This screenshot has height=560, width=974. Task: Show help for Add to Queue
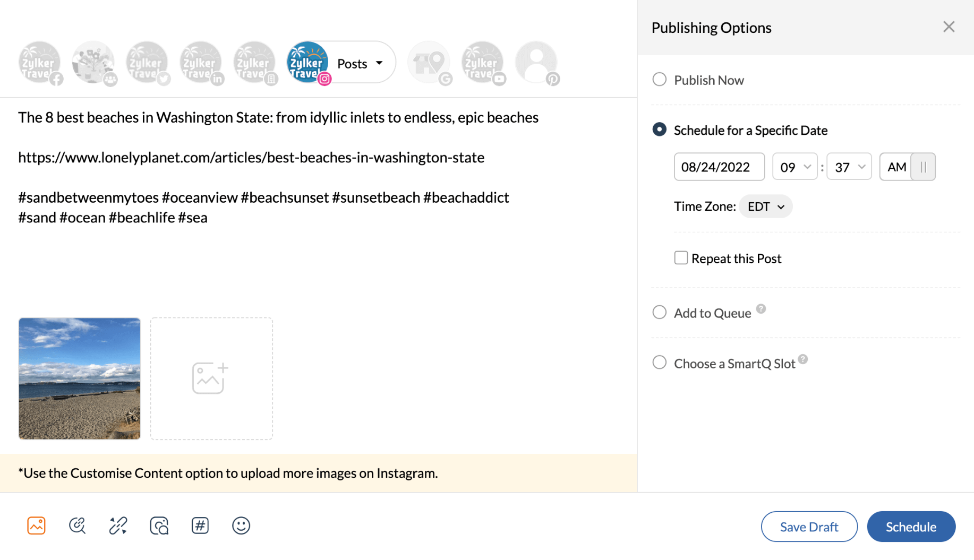click(x=761, y=309)
